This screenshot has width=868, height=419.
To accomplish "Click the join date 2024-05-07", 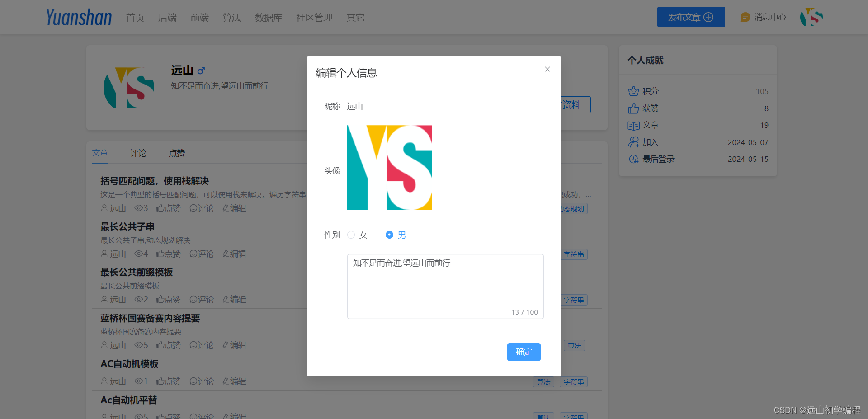I will [x=748, y=142].
